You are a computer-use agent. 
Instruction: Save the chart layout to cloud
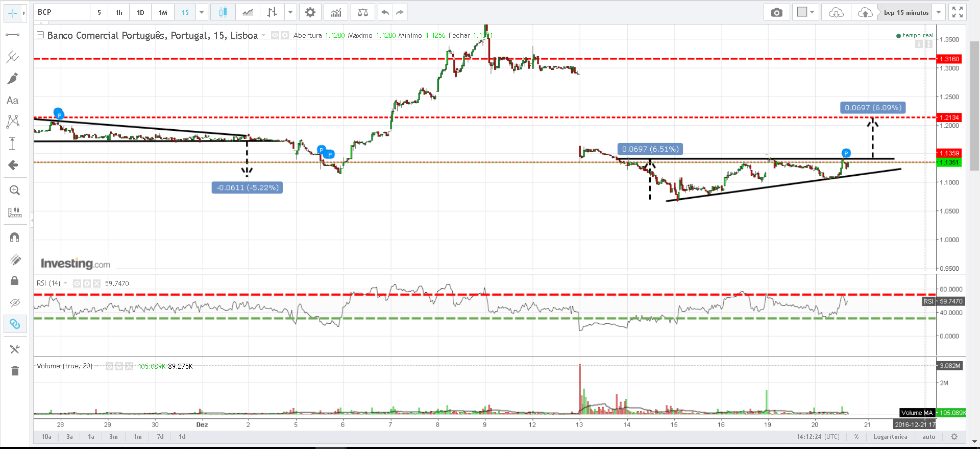pos(865,12)
